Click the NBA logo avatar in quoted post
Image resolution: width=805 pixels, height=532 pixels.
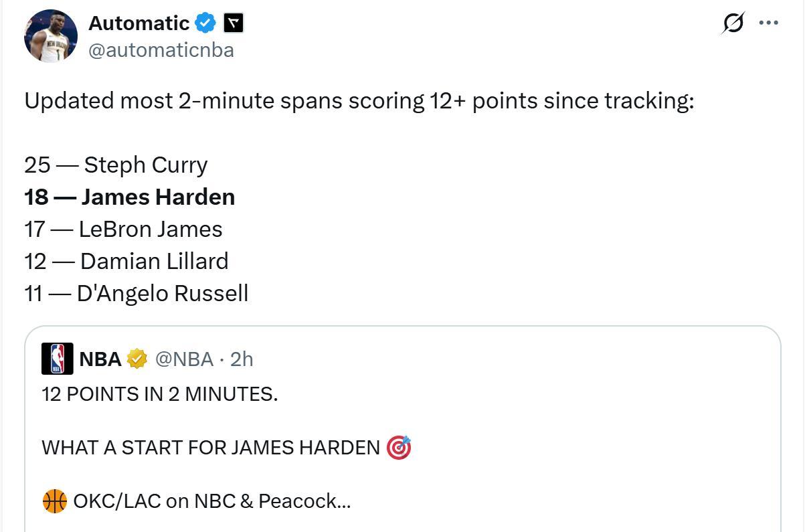(x=58, y=359)
